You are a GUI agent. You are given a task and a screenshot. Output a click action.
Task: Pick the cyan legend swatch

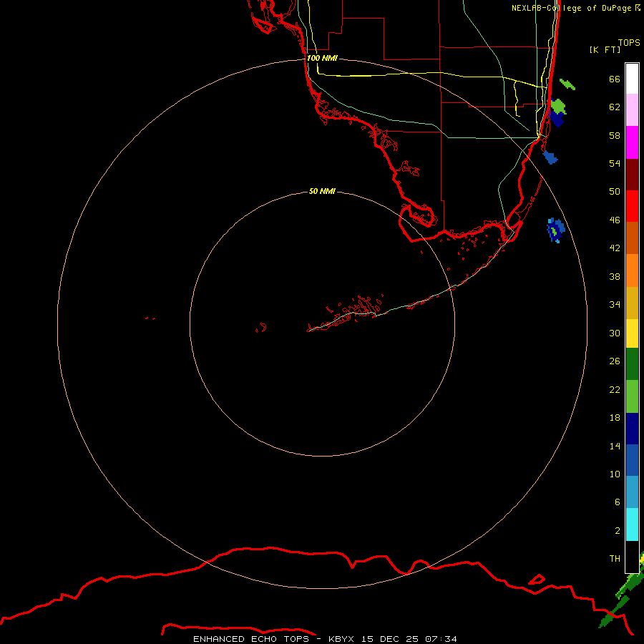(632, 525)
